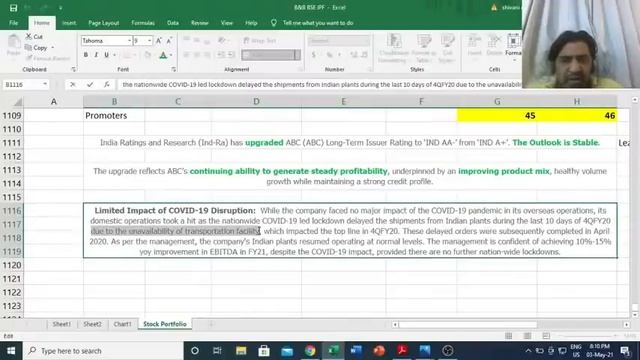
Task: Open Clipboard pane launcher
Action: point(73,69)
